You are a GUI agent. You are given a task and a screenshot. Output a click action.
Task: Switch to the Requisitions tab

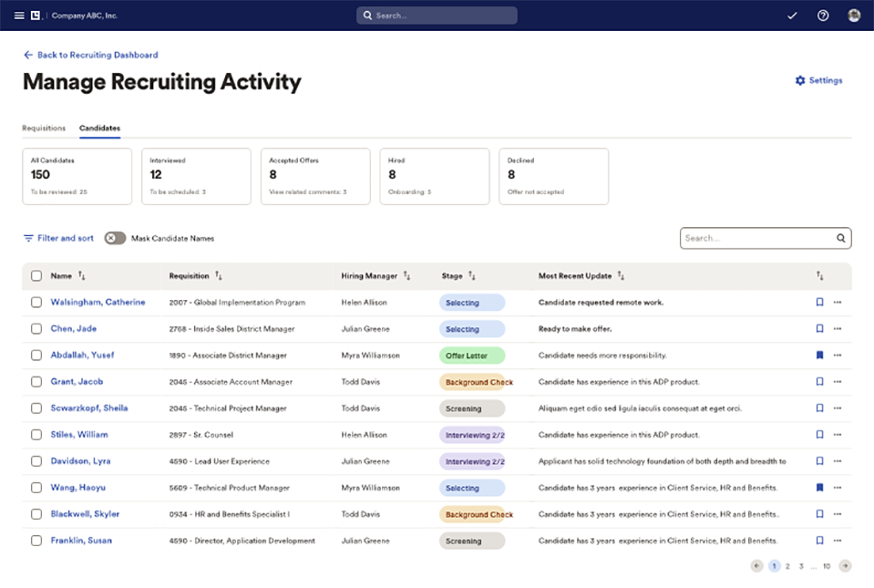(x=44, y=129)
